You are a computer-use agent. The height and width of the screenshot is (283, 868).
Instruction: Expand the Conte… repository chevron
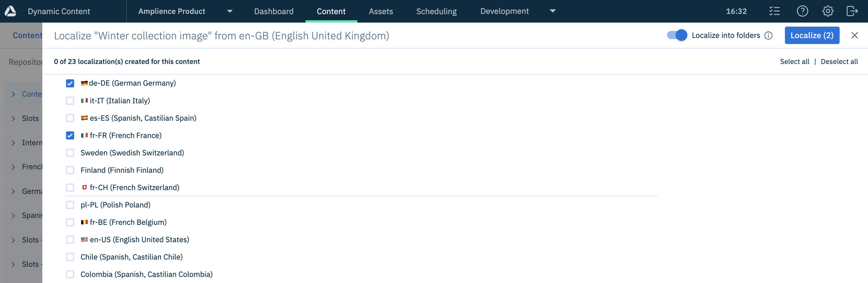click(x=13, y=94)
